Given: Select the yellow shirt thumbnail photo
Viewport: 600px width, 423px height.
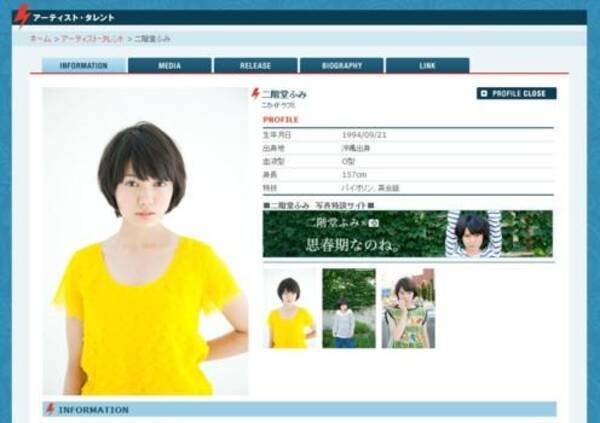Looking at the screenshot, I should click(x=289, y=308).
